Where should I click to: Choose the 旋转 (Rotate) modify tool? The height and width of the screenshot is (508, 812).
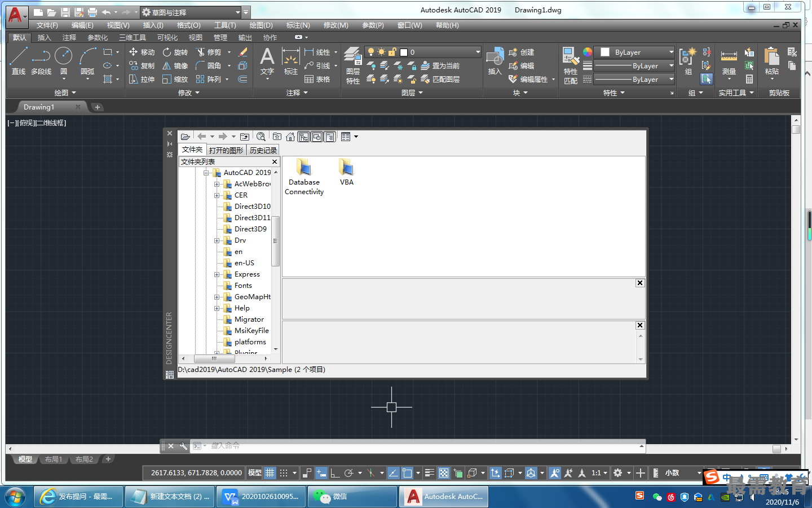(175, 52)
